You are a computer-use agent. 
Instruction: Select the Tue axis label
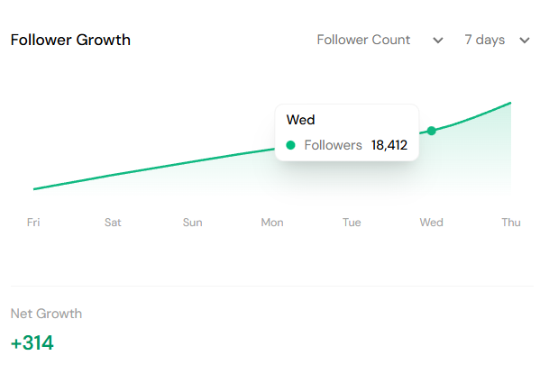pos(352,223)
